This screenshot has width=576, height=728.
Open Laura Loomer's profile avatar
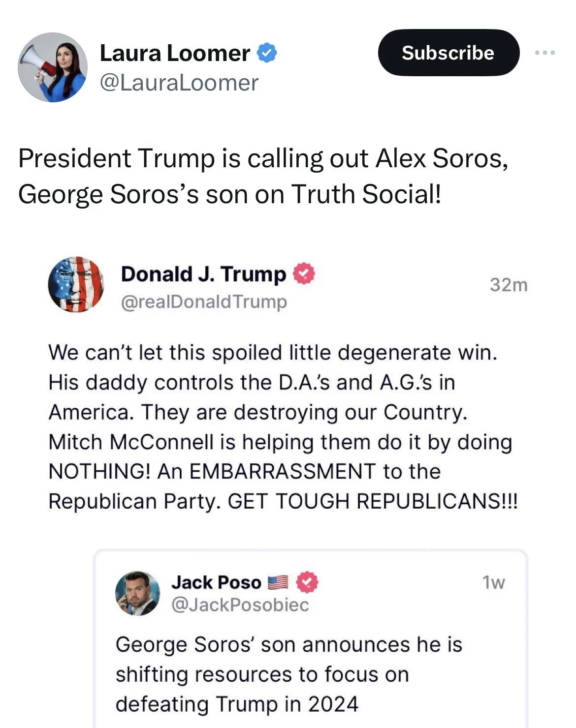[x=53, y=67]
